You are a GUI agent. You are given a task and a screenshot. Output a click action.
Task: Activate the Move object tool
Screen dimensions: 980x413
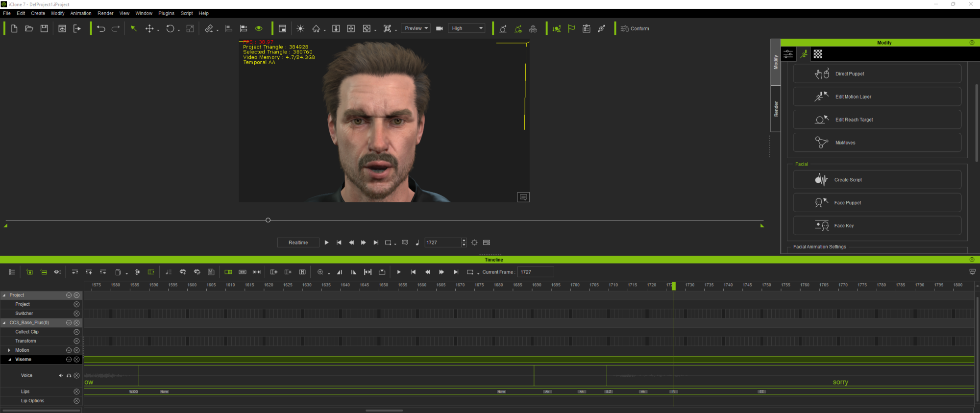149,28
